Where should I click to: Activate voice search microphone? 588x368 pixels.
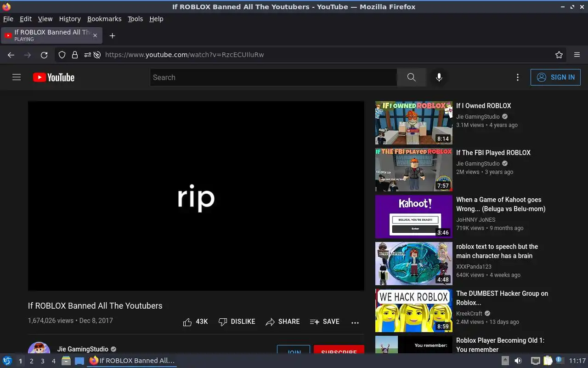click(x=439, y=77)
